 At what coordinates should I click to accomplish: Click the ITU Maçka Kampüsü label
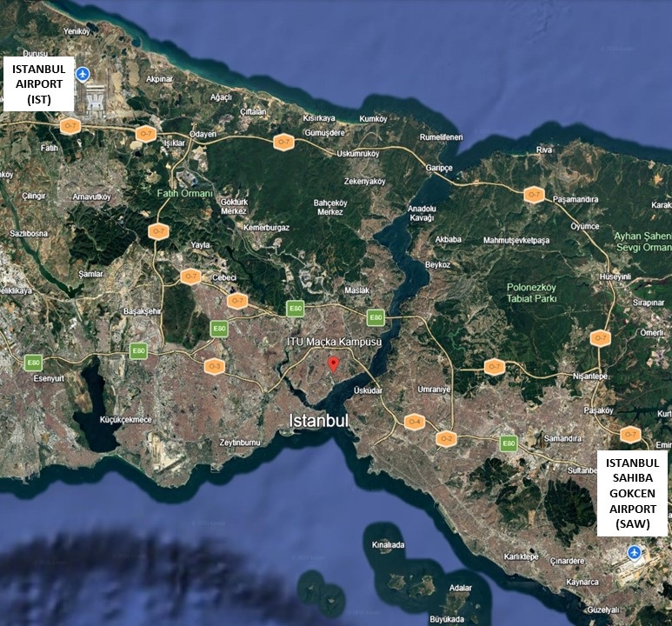(335, 342)
